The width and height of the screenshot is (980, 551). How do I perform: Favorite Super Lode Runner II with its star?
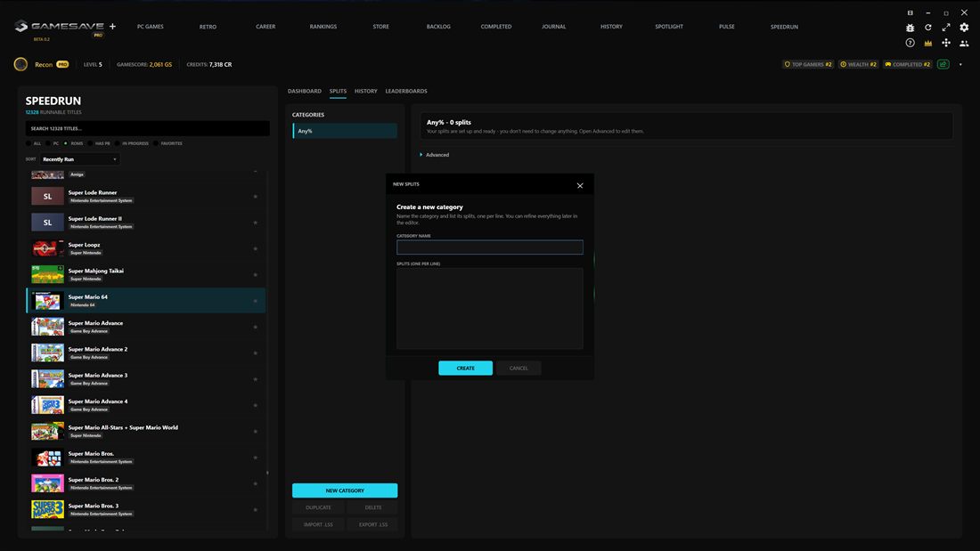tap(255, 223)
